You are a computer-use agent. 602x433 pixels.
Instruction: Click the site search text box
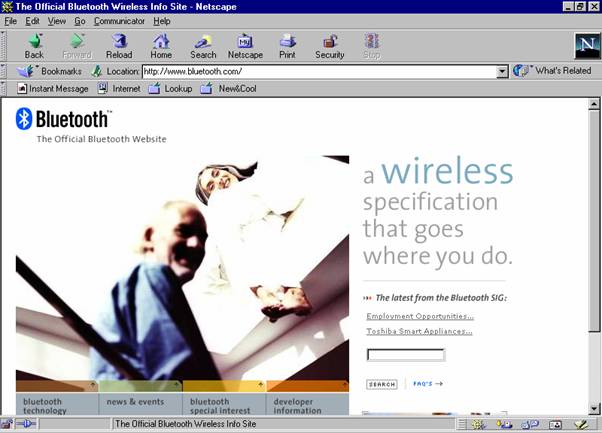(x=406, y=355)
